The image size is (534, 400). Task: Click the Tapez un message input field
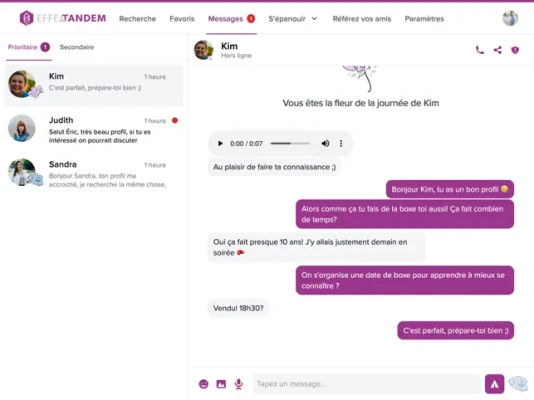tap(366, 384)
